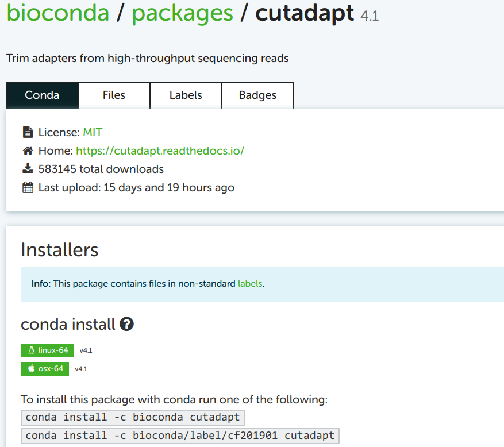Screen dimensions: 504x447
Task: Click the v4.1 label next to osx-64
Action: tap(81, 369)
